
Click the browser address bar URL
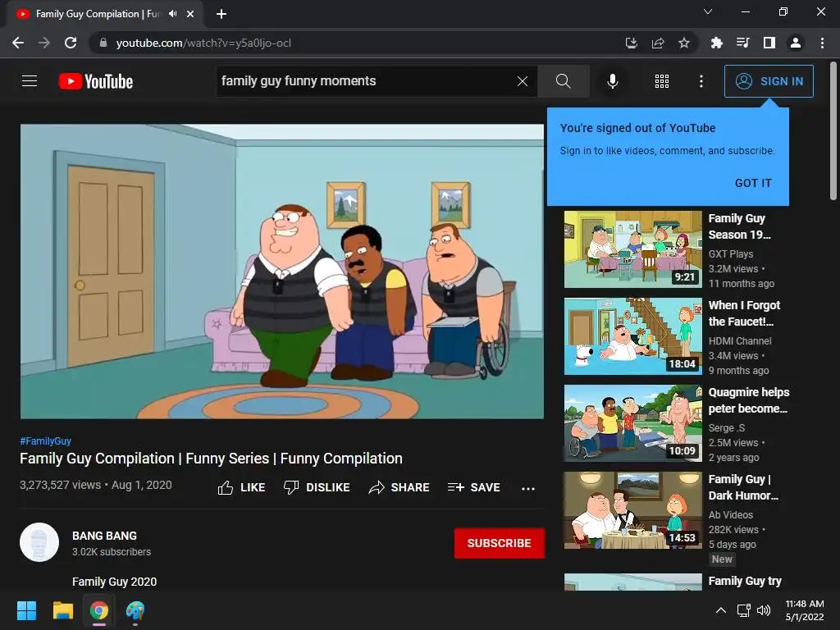point(203,43)
